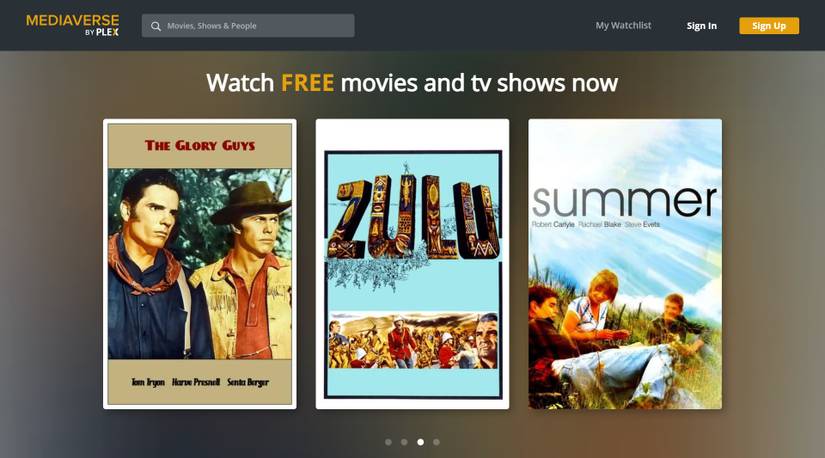Screen dimensions: 825x458
Task: Focus the Movies, Shows & People search field
Action: pyautogui.click(x=248, y=26)
